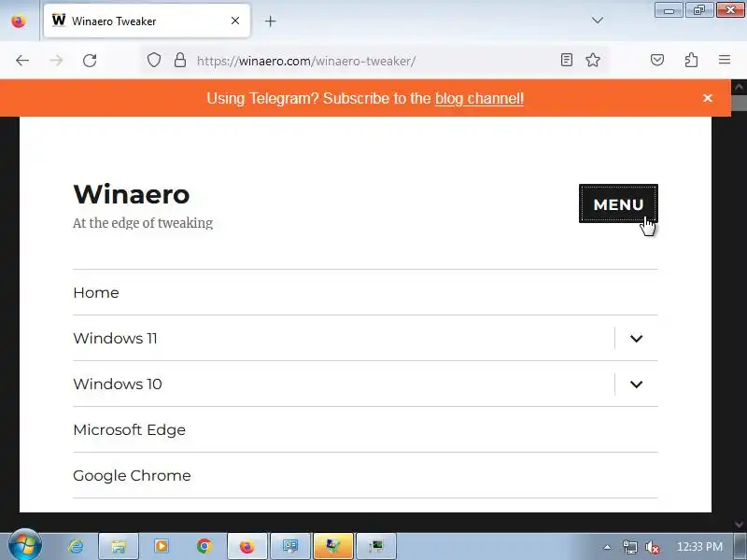Save page to Pocket icon
Image resolution: width=747 pixels, height=560 pixels.
point(657,60)
